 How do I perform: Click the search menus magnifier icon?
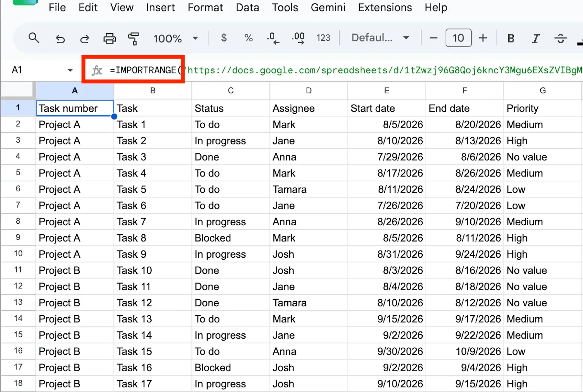(34, 38)
